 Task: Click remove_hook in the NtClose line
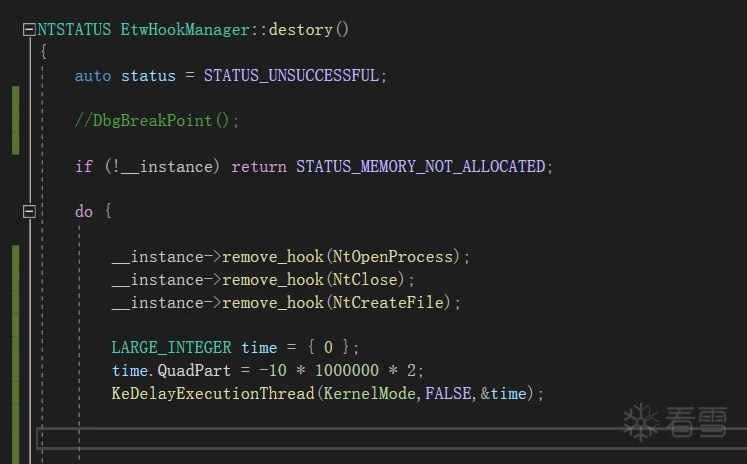pos(273,280)
